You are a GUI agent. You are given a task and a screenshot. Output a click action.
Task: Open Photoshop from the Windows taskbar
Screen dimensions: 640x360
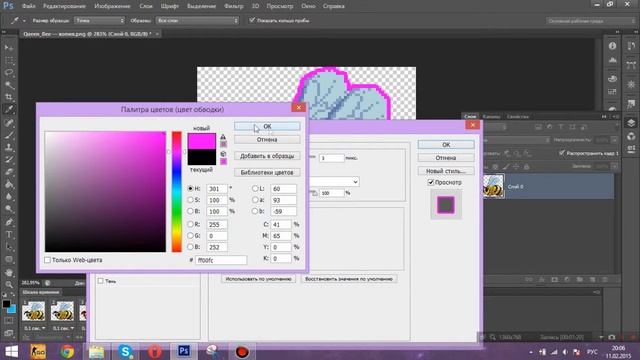(184, 351)
